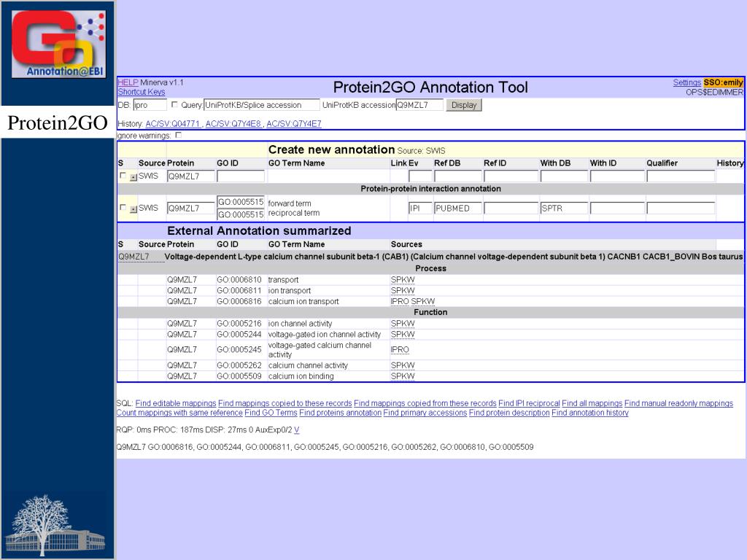This screenshot has width=747, height=560.
Task: Open Find mappings copied from these records
Action: [x=425, y=403]
